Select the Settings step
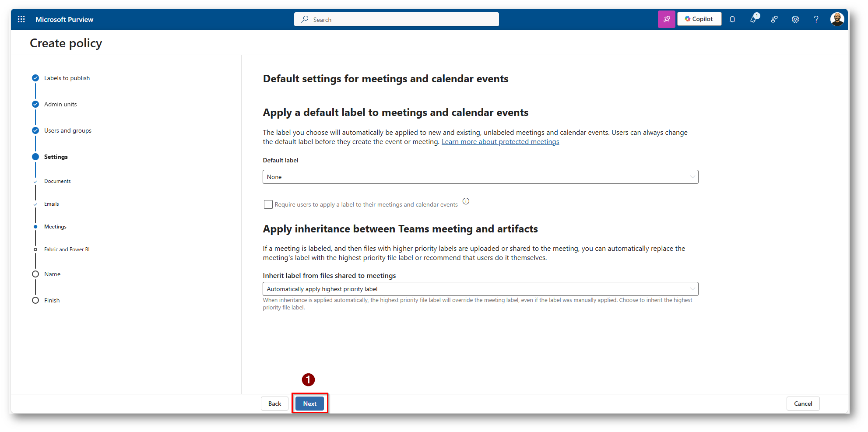Screen dimensions: 868x432 tap(56, 157)
